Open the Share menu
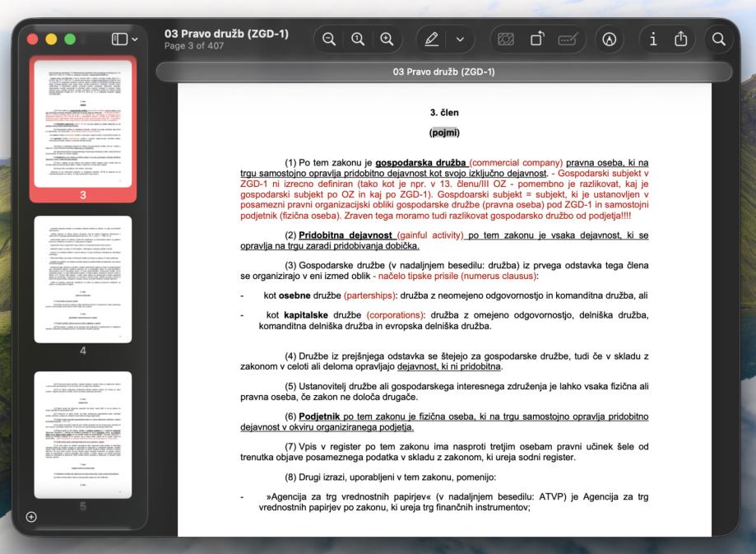 [681, 39]
